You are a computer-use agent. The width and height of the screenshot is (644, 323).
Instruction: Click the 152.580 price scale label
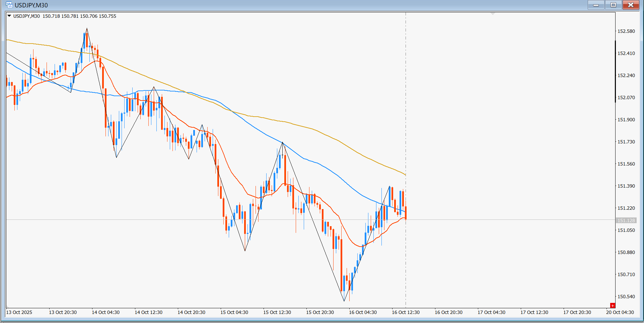(x=626, y=31)
